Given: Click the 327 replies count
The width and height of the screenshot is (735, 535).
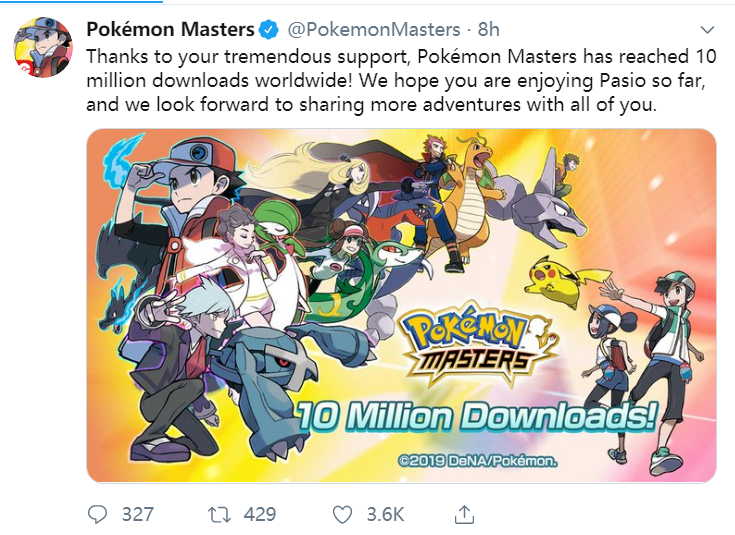Looking at the screenshot, I should tap(138, 515).
